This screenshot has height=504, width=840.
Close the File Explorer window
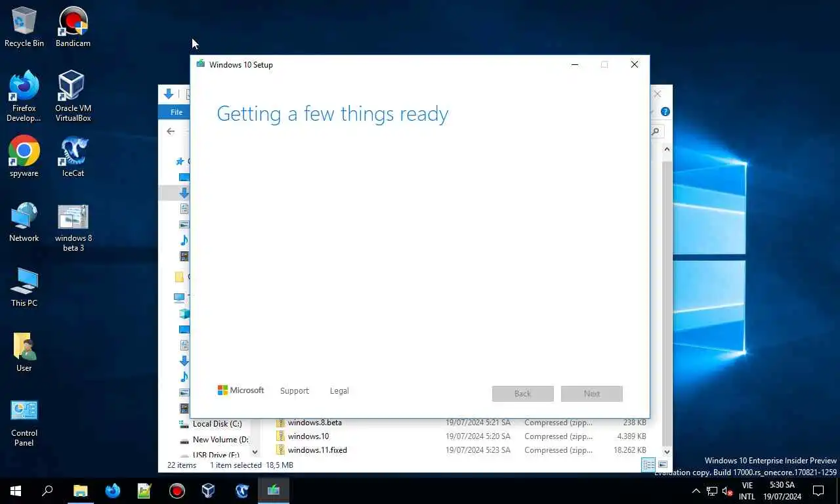tap(658, 94)
